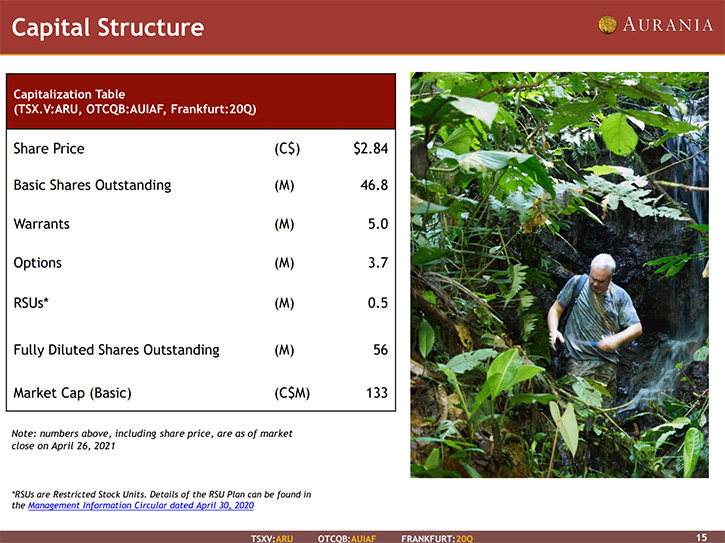Click the 3.7 options value
The image size is (725, 543).
click(x=378, y=263)
